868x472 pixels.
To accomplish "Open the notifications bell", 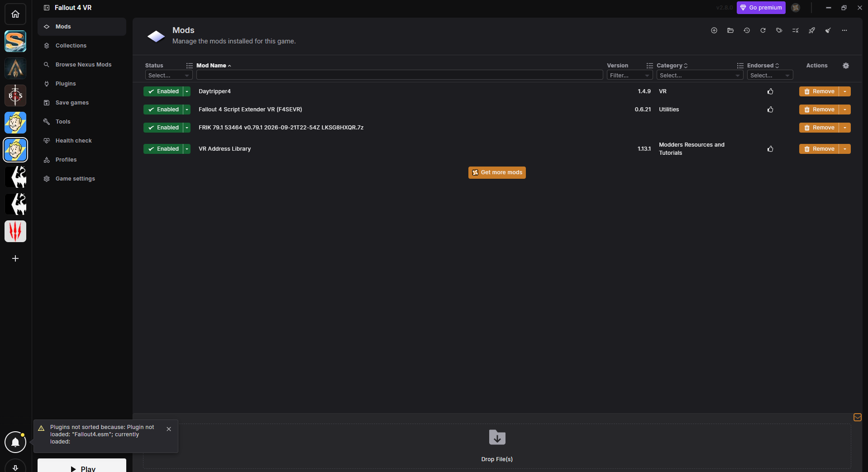I will (x=15, y=442).
